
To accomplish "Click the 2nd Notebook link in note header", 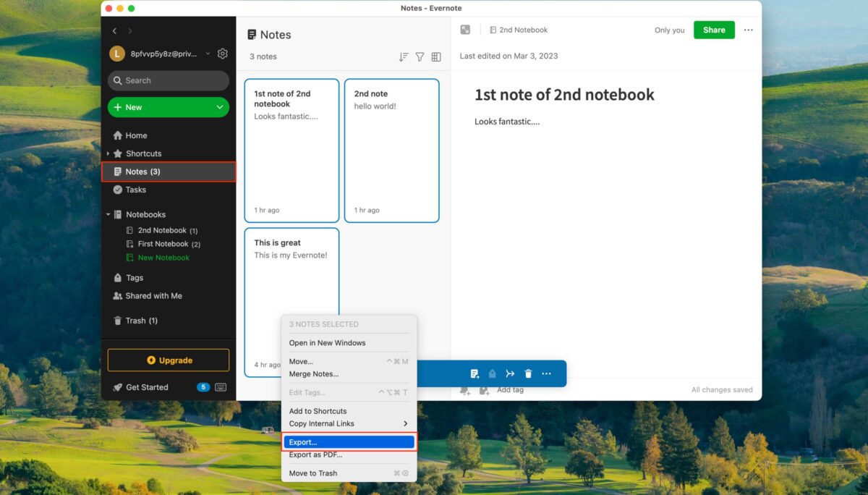I will click(519, 30).
